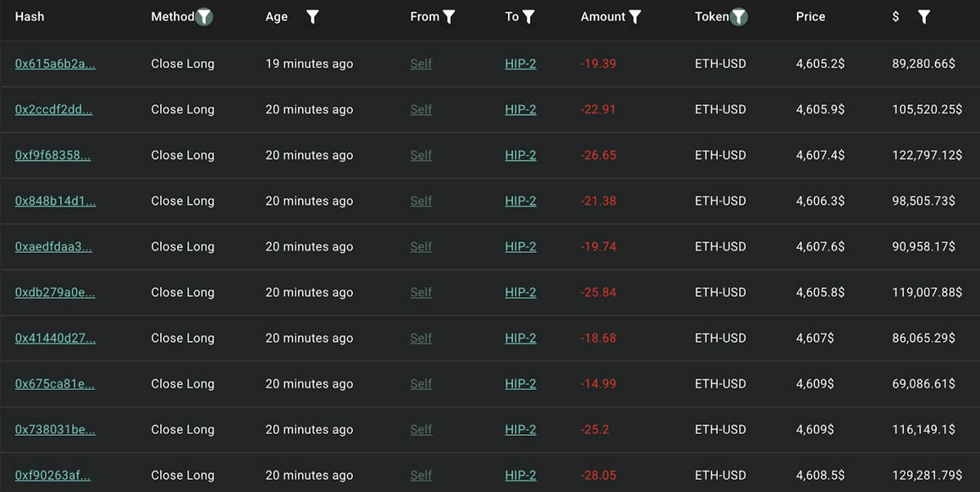Click the Self link in the 0x41440d27 row

421,338
